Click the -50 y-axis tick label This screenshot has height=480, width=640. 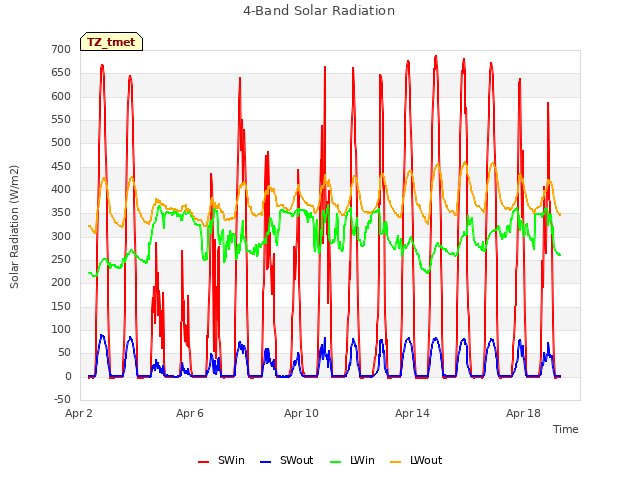62,399
